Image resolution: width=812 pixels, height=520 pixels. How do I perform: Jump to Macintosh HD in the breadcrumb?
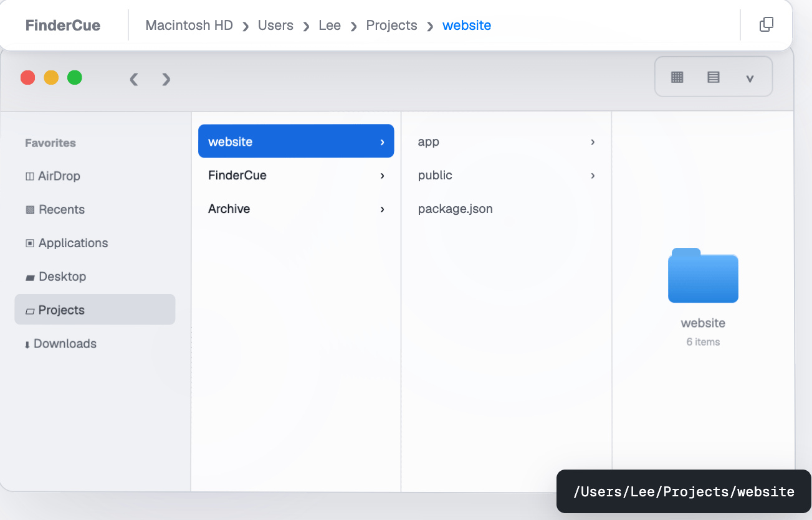point(189,26)
